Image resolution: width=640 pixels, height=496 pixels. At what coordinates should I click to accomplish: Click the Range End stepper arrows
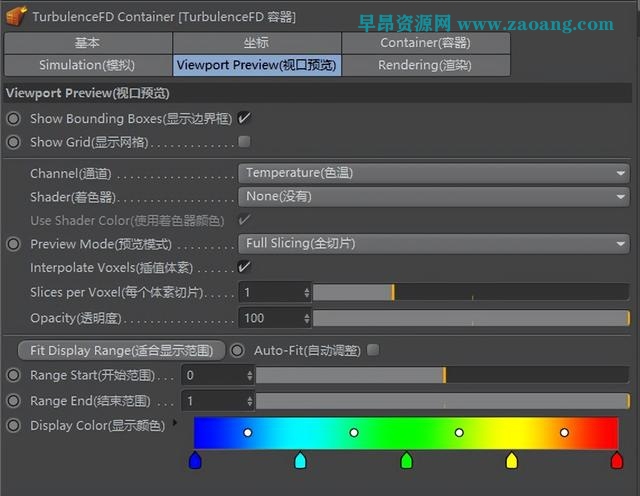[250, 401]
